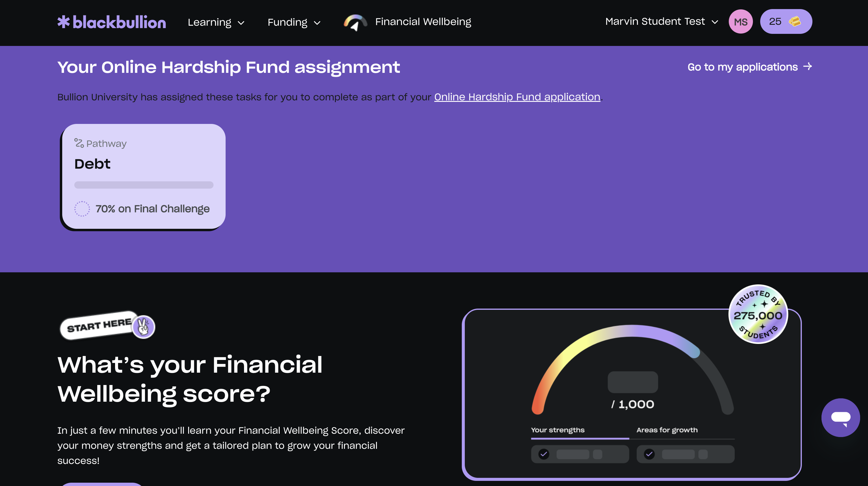
Task: Click the checkmark under Areas for growth
Action: [x=649, y=454]
